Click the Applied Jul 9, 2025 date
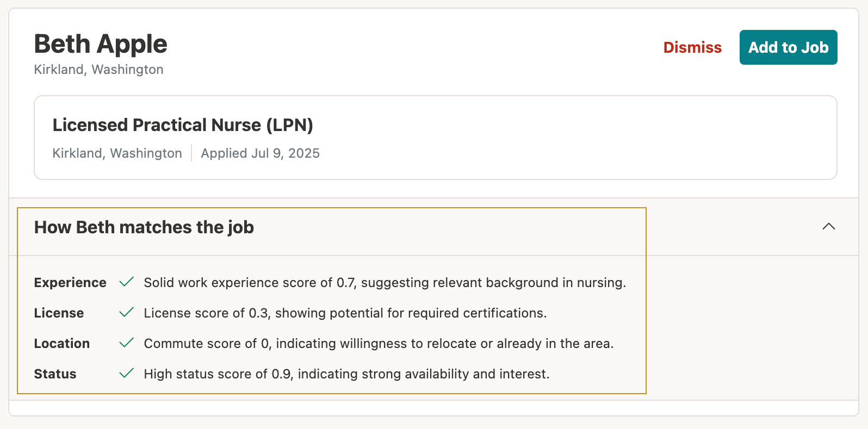 260,153
